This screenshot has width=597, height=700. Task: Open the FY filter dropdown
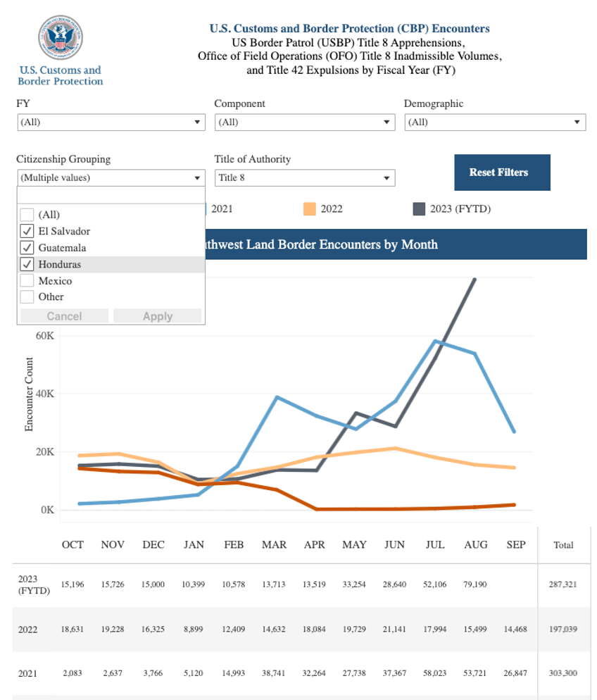(x=111, y=123)
